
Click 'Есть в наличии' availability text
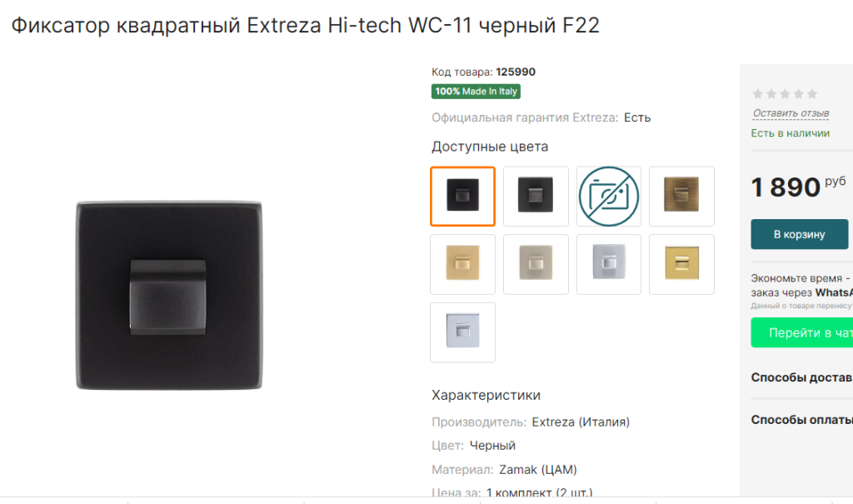click(790, 132)
